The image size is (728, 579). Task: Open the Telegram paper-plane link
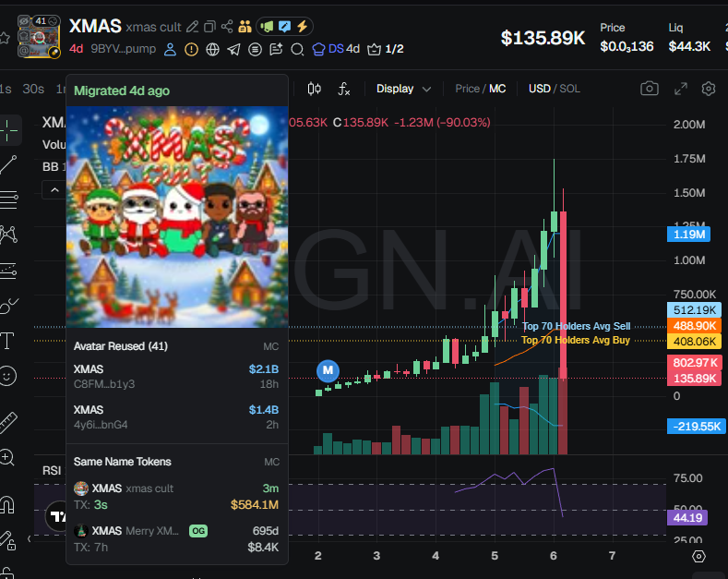pos(233,49)
